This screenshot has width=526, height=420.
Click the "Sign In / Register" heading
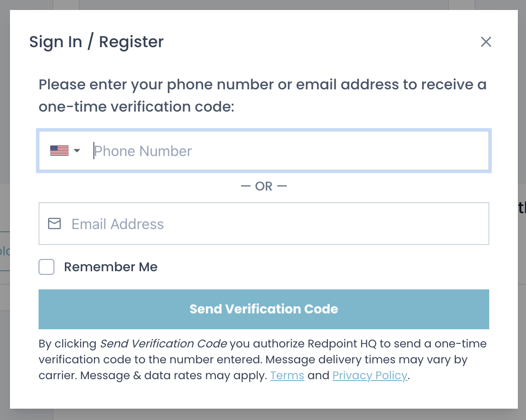(x=96, y=42)
